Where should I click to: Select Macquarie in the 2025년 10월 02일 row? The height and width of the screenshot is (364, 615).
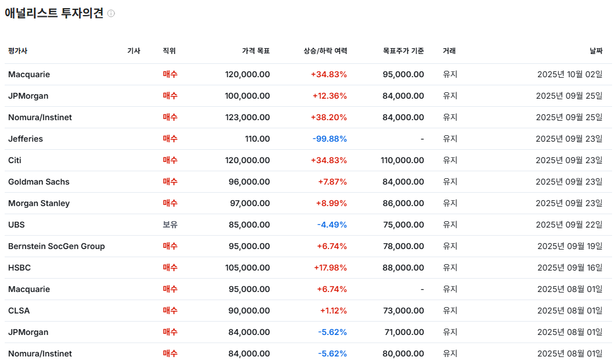(x=29, y=74)
